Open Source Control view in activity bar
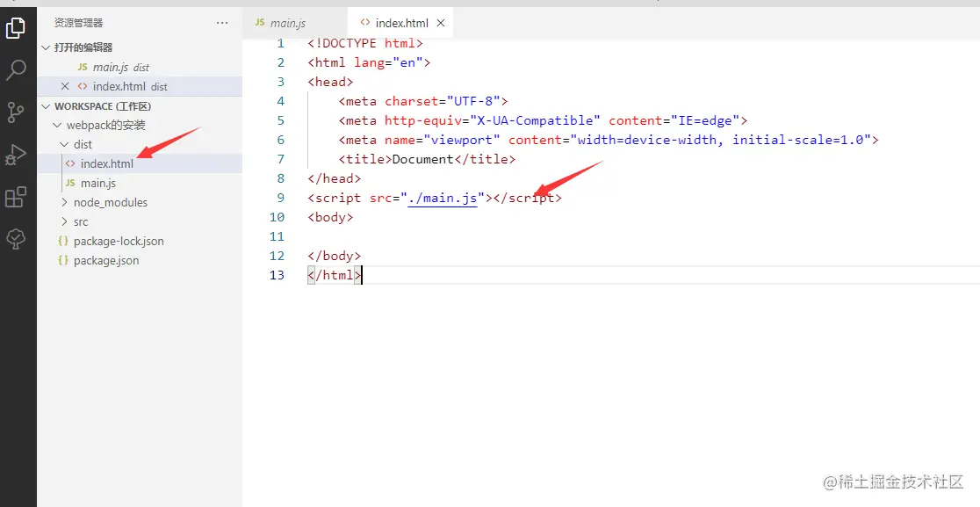Screen dimensions: 980x507 pos(16,112)
